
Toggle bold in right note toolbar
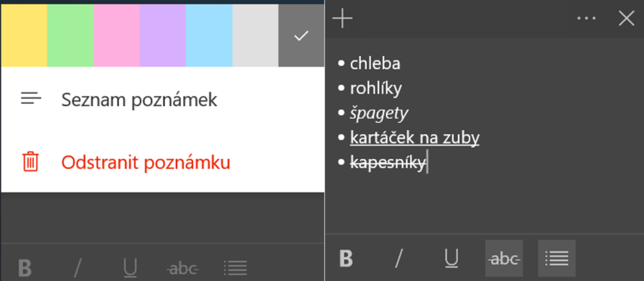(346, 258)
